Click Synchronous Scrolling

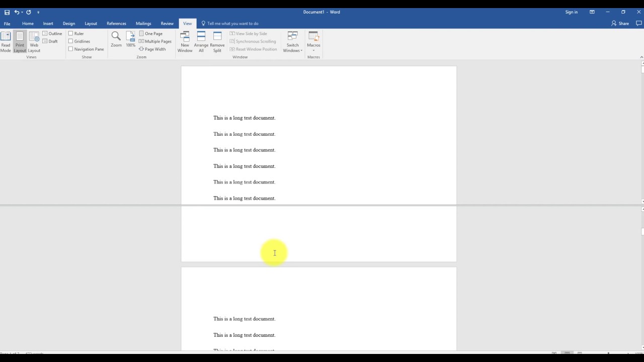click(253, 41)
